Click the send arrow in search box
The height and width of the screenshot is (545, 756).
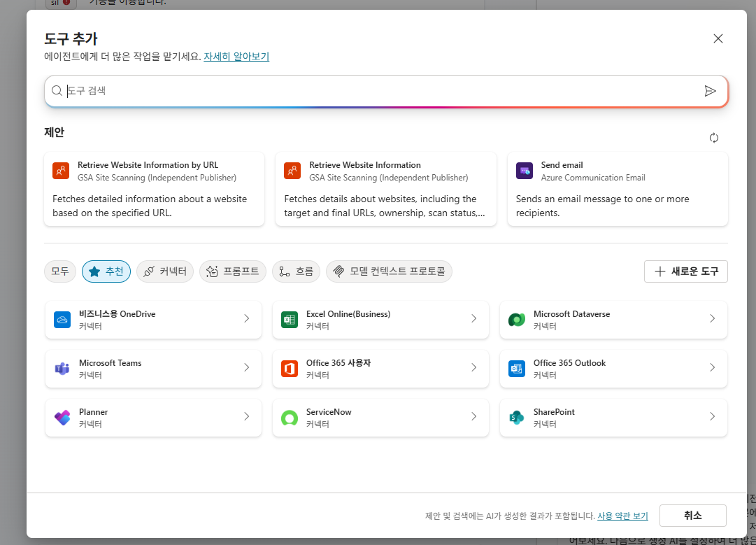[x=710, y=91]
